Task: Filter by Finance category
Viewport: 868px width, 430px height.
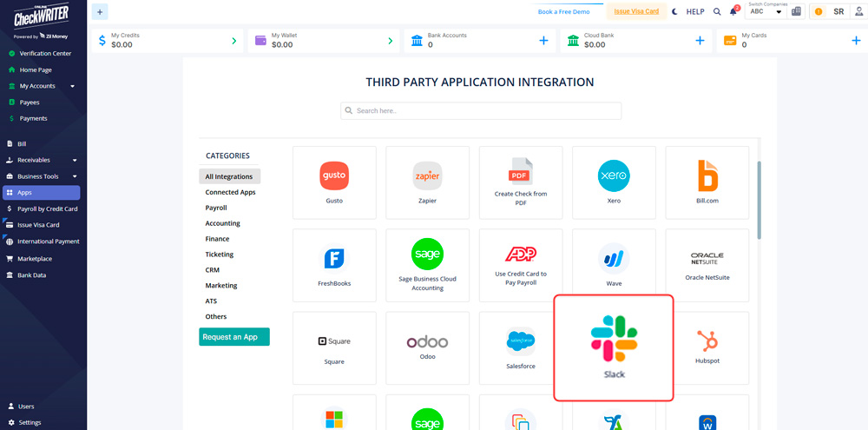Action: pos(217,239)
